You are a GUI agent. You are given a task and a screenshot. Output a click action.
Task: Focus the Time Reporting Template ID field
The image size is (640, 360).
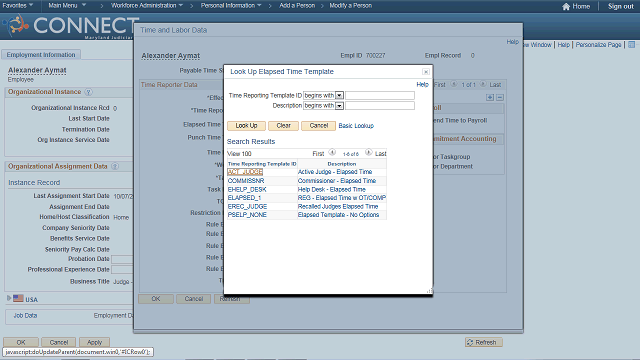380,96
